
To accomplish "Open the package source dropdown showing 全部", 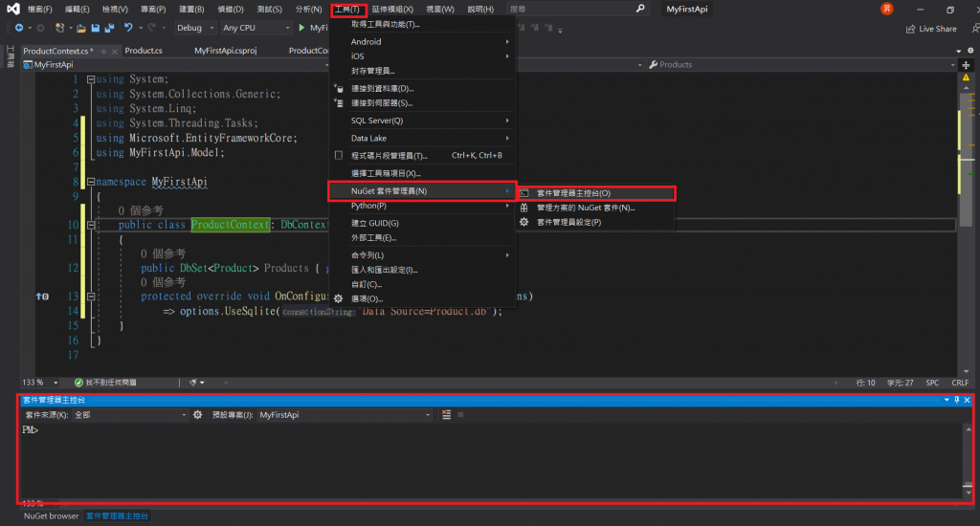I will tap(130, 415).
